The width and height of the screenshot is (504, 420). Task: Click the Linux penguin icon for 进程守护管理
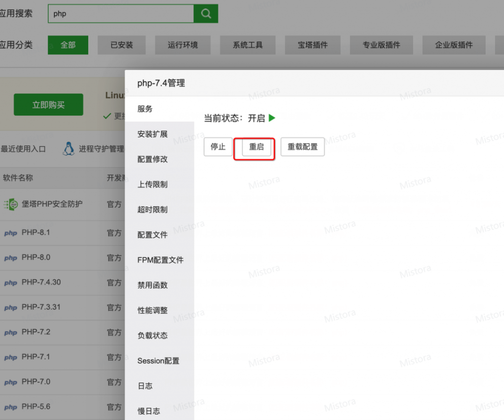pyautogui.click(x=68, y=149)
